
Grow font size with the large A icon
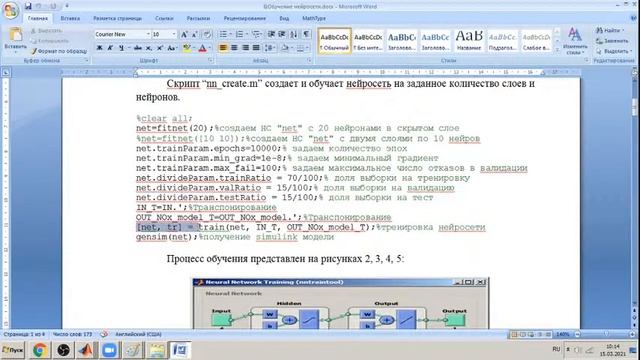pos(184,34)
